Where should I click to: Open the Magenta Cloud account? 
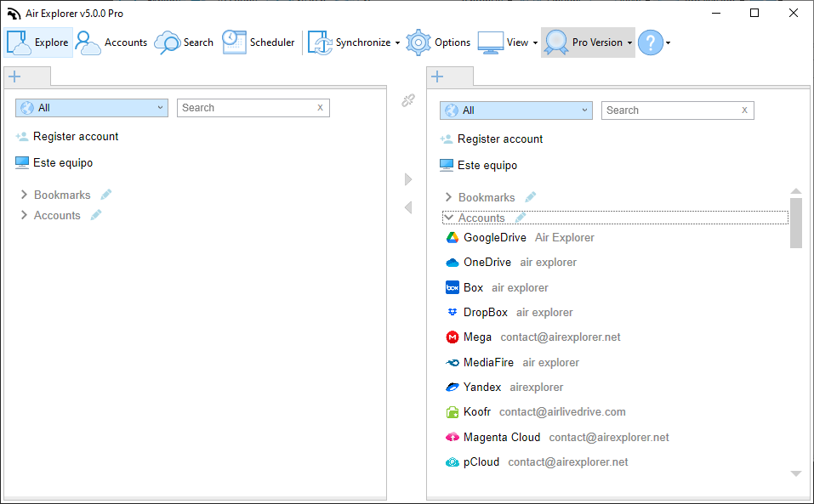click(x=557, y=437)
